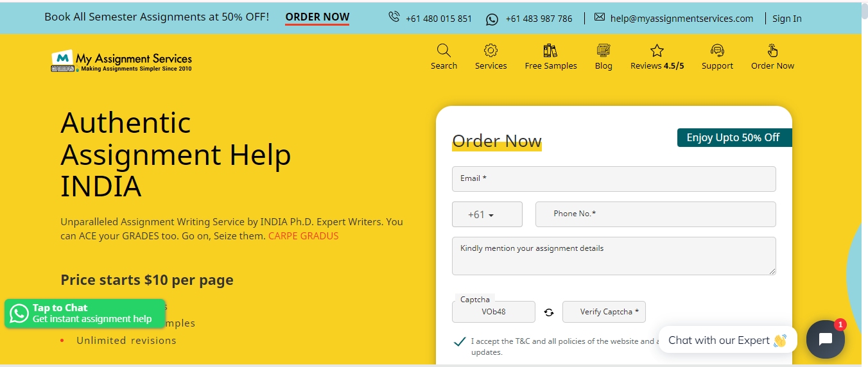Open the Services gear icon
The height and width of the screenshot is (367, 868).
pyautogui.click(x=490, y=51)
